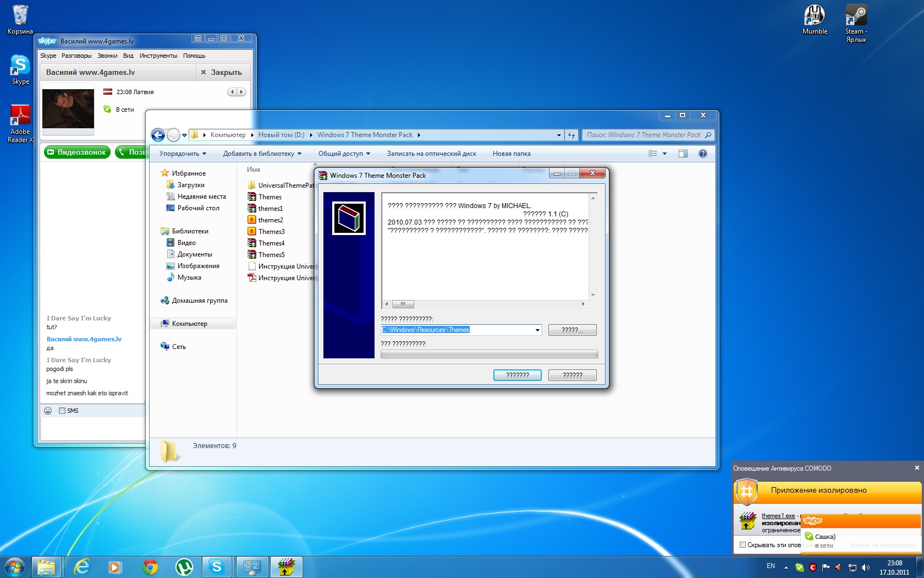Expand the Общий доступ dropdown
924x578 pixels.
pos(344,154)
